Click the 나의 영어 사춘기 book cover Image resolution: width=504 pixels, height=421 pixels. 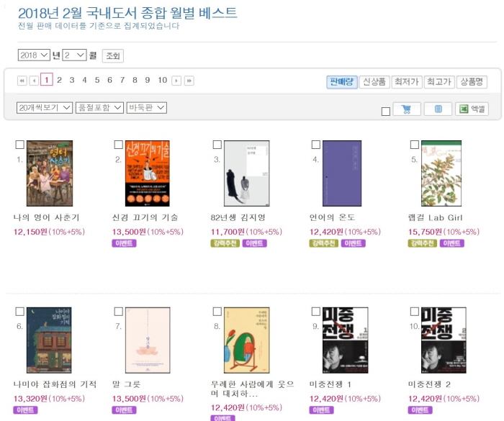[50, 173]
